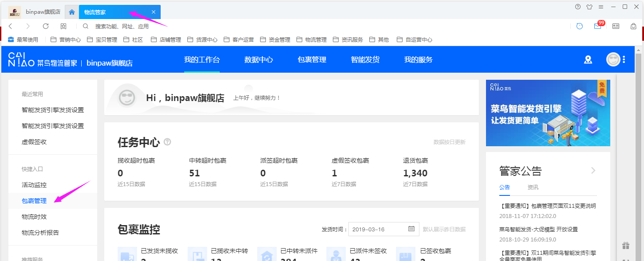Viewport: 644px width, 261px height.
Task: Click the 已签收包裹 label in 包裹监控
Action: click(x=436, y=251)
